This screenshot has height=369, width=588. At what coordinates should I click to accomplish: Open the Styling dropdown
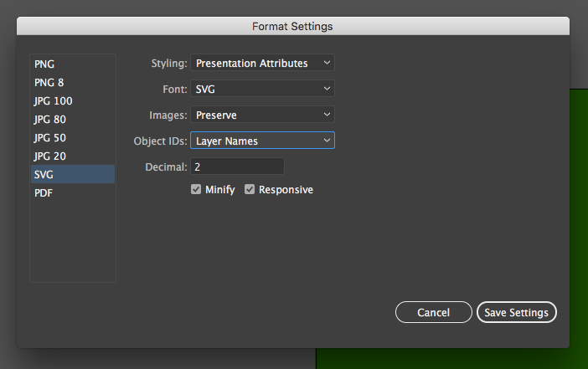click(262, 63)
